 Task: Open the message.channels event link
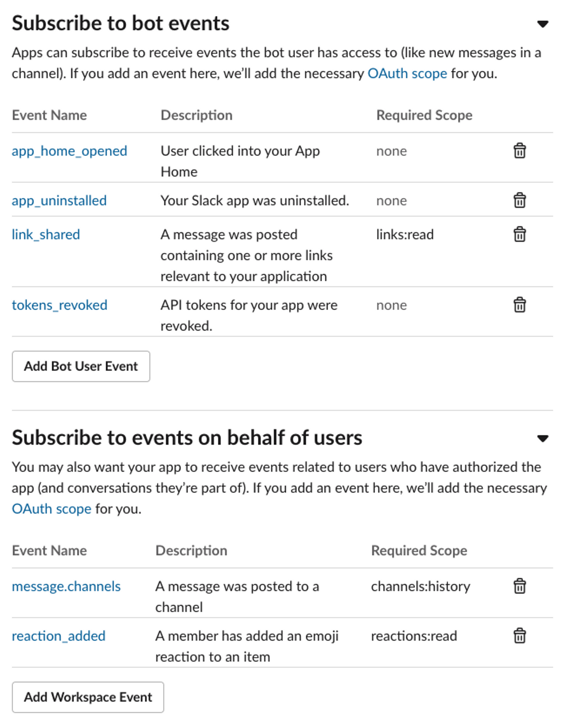pyautogui.click(x=66, y=586)
